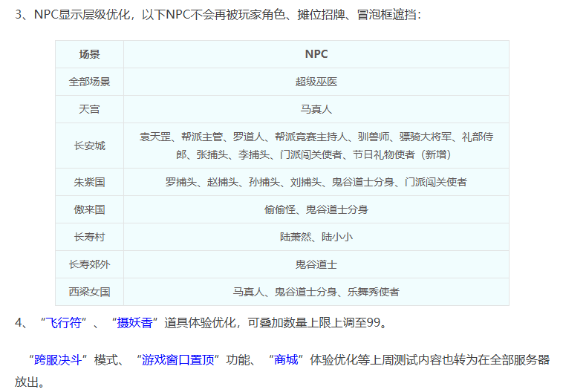Select the cell containing 乐舞秀使者
Image resolution: width=563 pixels, height=392 pixels.
pos(316,292)
